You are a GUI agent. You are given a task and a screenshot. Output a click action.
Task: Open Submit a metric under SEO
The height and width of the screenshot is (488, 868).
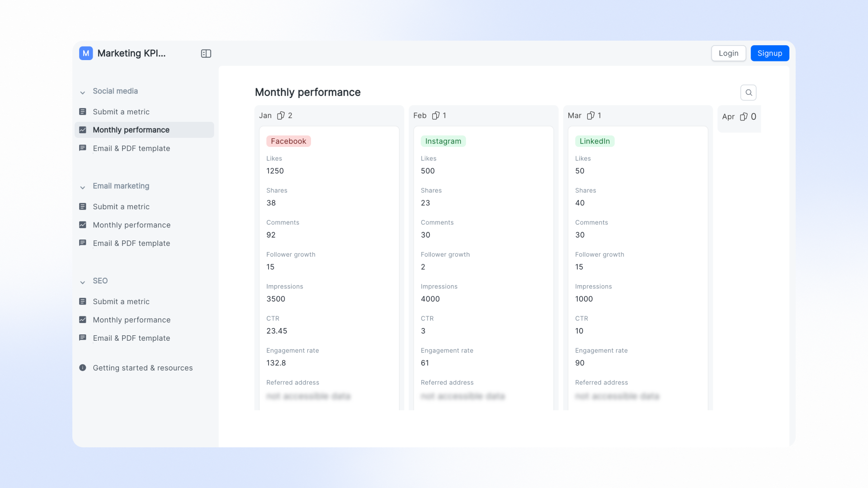(144, 301)
